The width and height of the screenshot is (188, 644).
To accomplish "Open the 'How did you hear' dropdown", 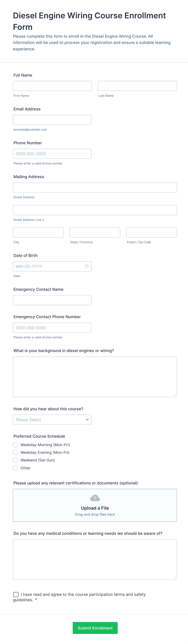I will tap(52, 420).
